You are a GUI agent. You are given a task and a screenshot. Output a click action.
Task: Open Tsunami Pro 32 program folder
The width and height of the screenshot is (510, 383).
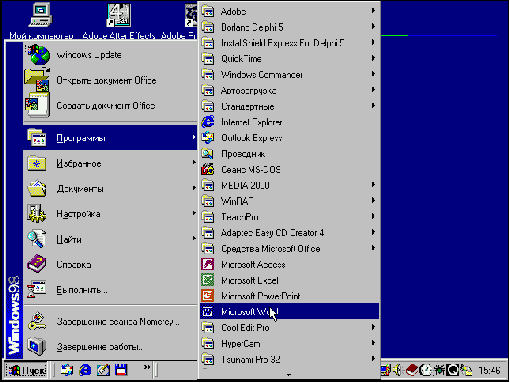click(289, 359)
